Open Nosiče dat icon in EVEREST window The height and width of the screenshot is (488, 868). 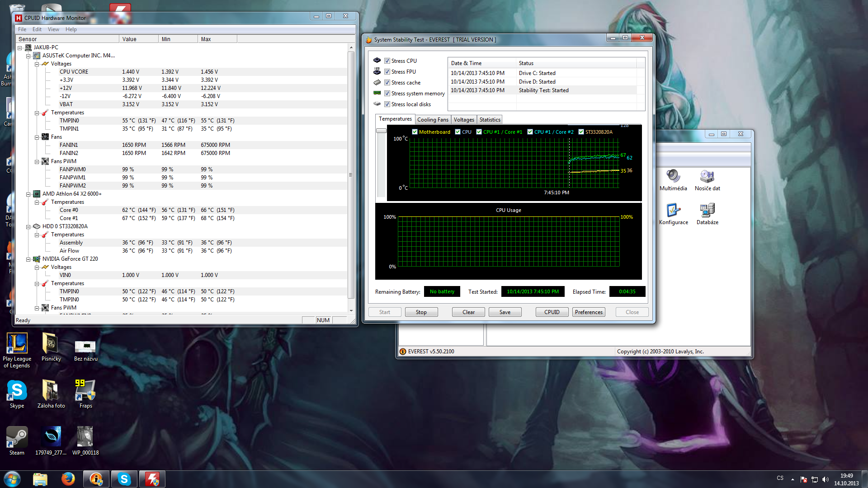[707, 180]
